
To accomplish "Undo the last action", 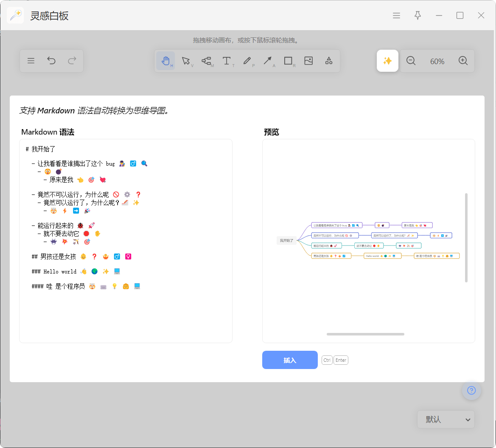I will click(52, 61).
